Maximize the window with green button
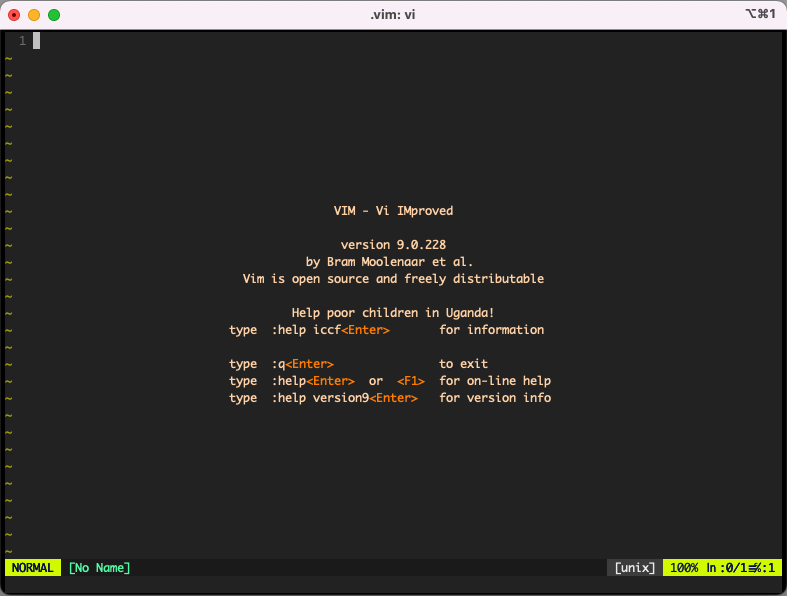This screenshot has width=787, height=596. 54,15
